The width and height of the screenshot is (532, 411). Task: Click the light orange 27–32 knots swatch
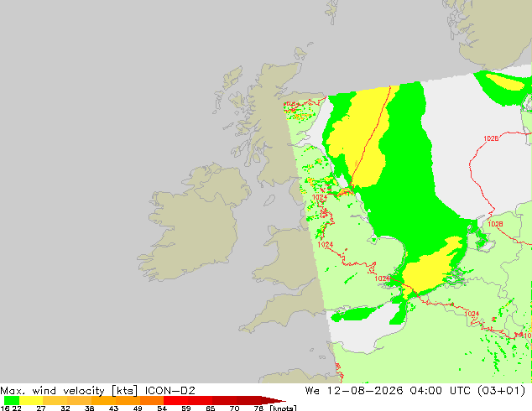(55, 400)
